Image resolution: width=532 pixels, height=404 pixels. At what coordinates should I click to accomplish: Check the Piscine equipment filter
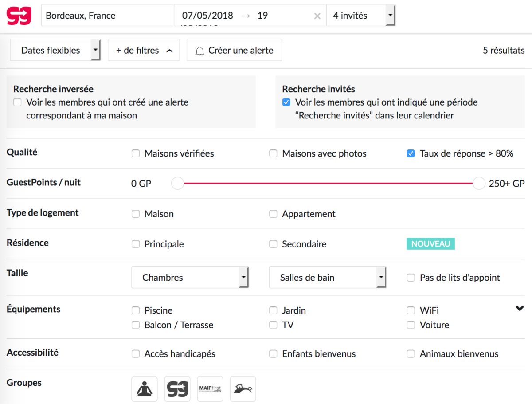pyautogui.click(x=136, y=310)
